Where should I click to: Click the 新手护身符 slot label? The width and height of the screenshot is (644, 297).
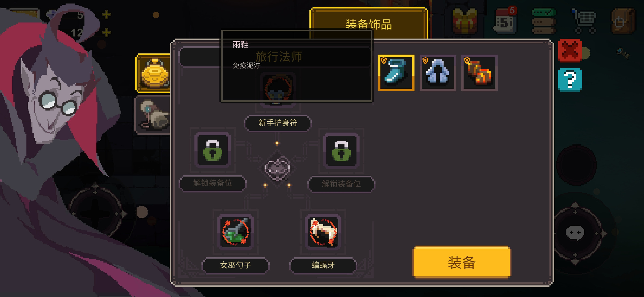(278, 123)
